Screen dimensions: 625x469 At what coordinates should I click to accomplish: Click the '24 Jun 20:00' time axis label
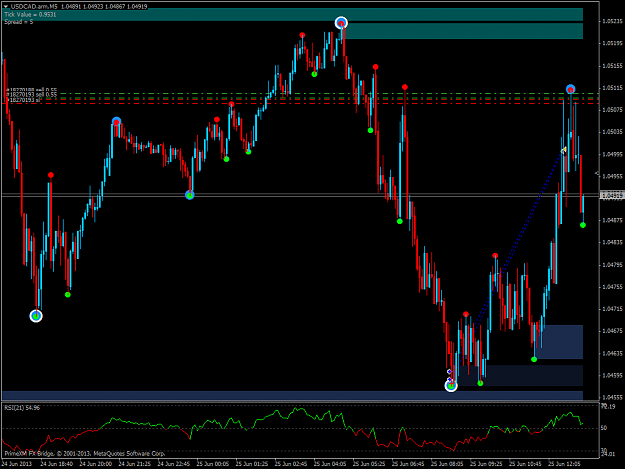(96, 464)
